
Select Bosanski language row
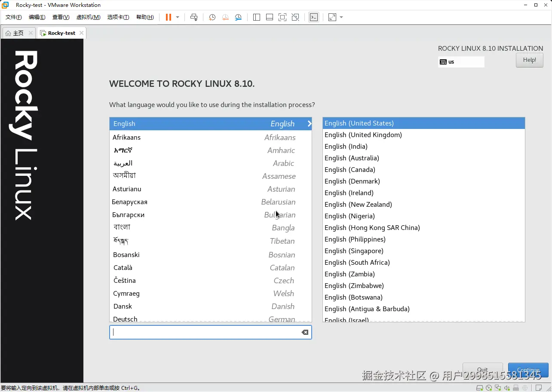pos(211,255)
